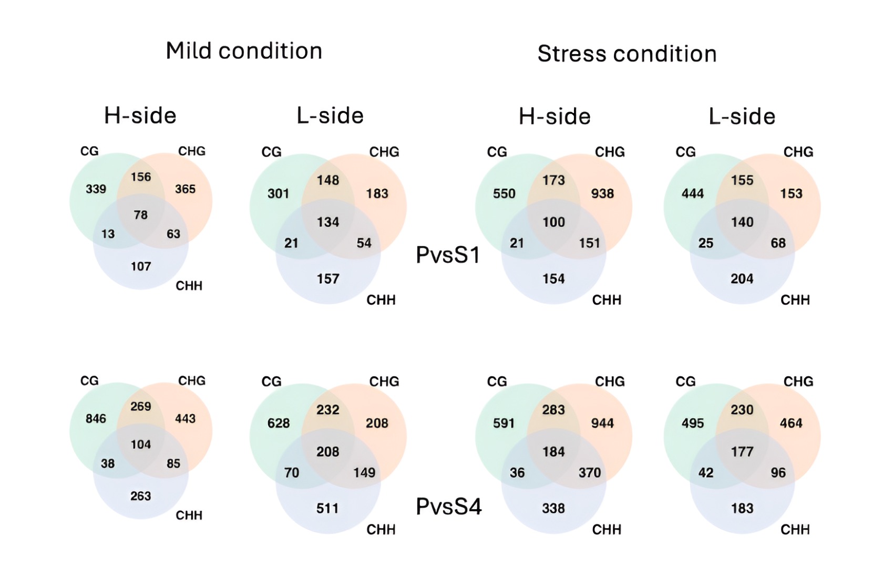The height and width of the screenshot is (588, 883).
Task: Click the value 944 in CHG circle
Action: pos(602,424)
